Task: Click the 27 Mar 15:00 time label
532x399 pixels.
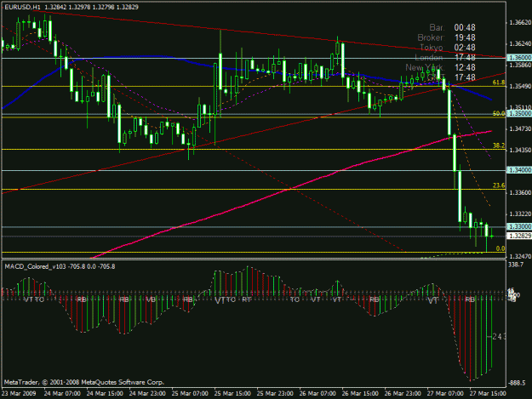Action: [488, 394]
